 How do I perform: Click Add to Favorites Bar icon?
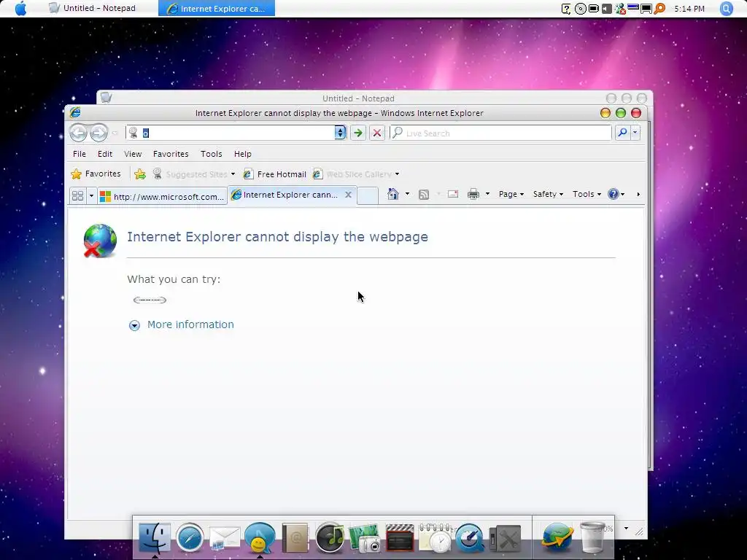[139, 174]
